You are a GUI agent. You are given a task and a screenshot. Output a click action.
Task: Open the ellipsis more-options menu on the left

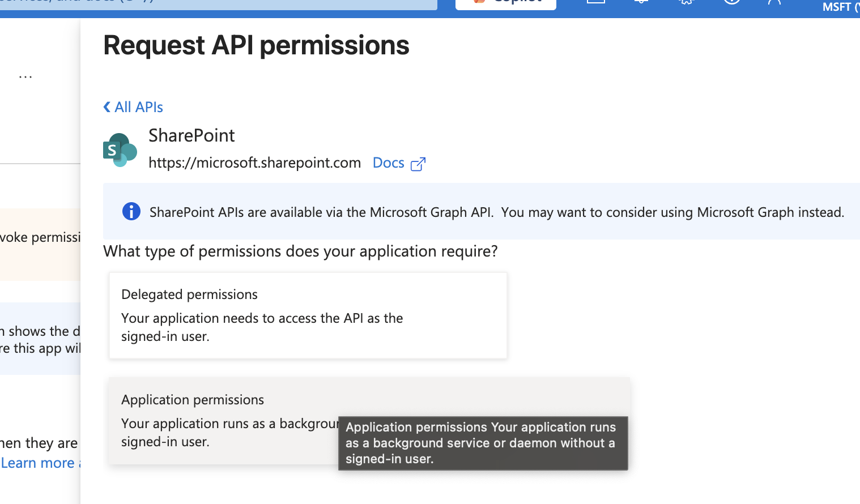25,76
